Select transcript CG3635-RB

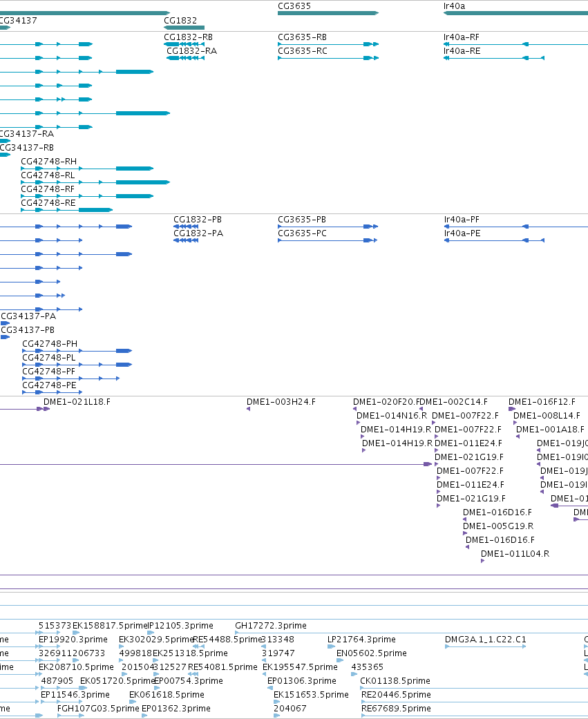click(302, 37)
